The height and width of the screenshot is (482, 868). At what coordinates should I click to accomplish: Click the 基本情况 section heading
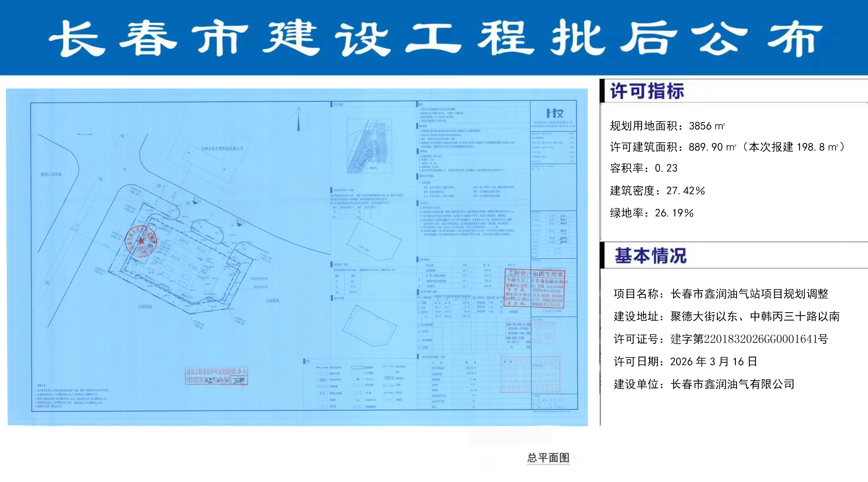[x=650, y=256]
